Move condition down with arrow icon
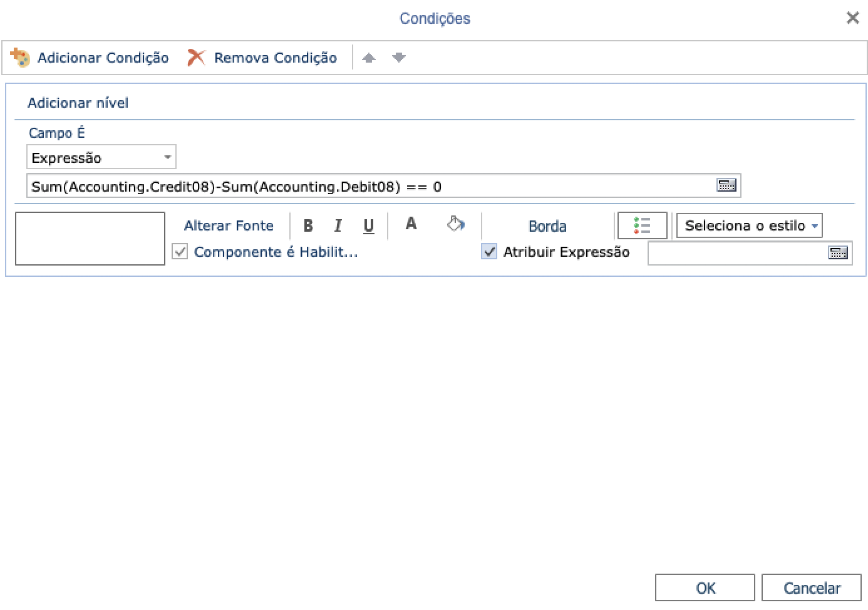This screenshot has width=868, height=610. [x=399, y=58]
